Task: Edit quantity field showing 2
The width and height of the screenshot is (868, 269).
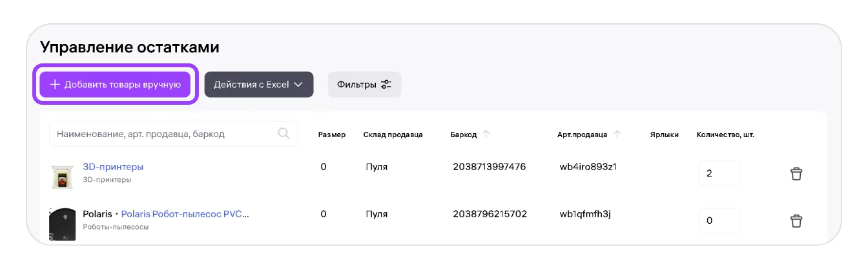Action: pos(719,173)
